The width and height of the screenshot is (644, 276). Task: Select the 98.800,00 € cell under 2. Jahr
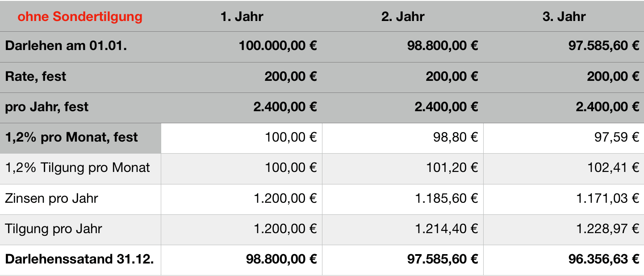click(x=443, y=46)
